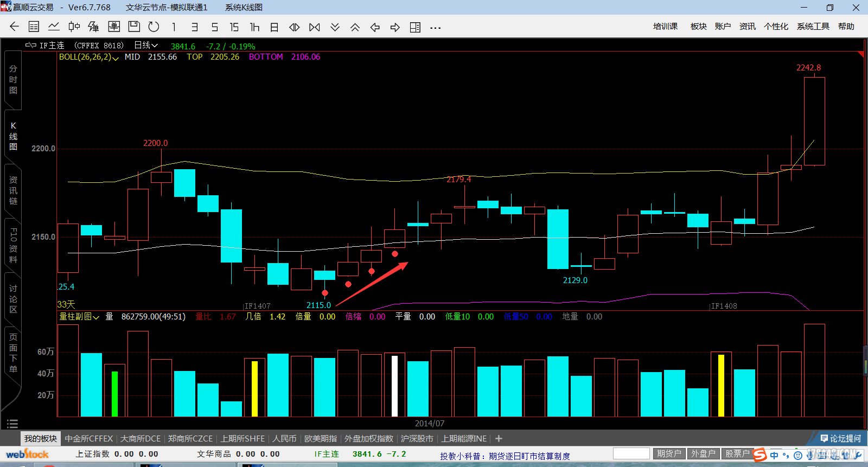Switch to the time-sharing line chart icon

coord(54,27)
